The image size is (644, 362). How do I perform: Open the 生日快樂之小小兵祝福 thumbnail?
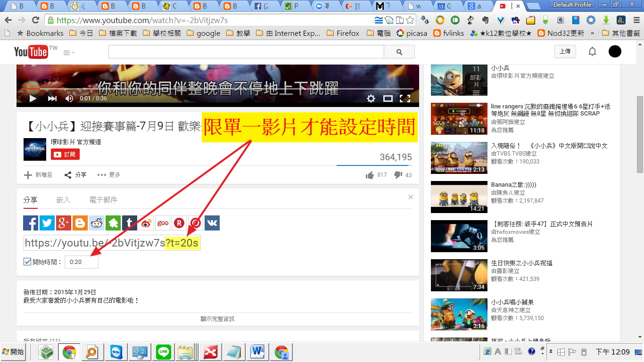(459, 275)
